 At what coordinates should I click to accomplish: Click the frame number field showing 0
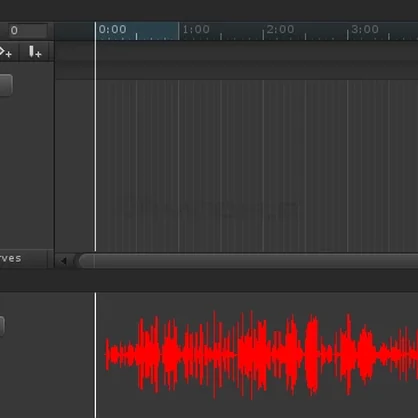coord(28,30)
